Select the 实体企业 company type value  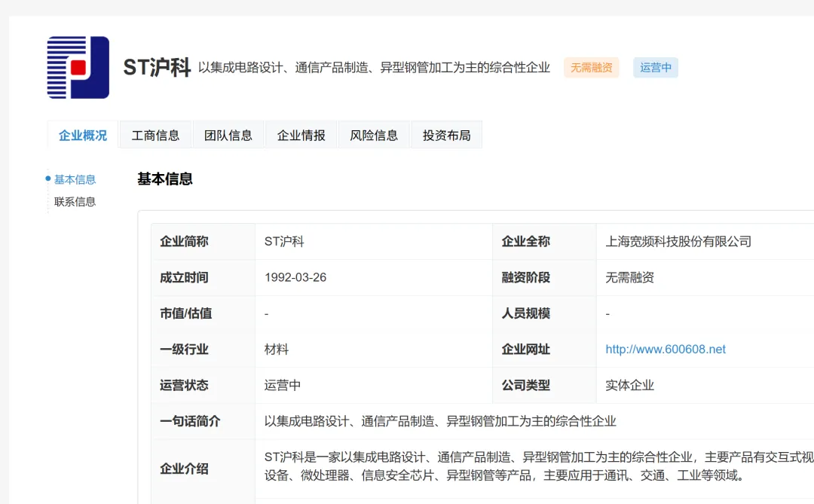(x=629, y=385)
